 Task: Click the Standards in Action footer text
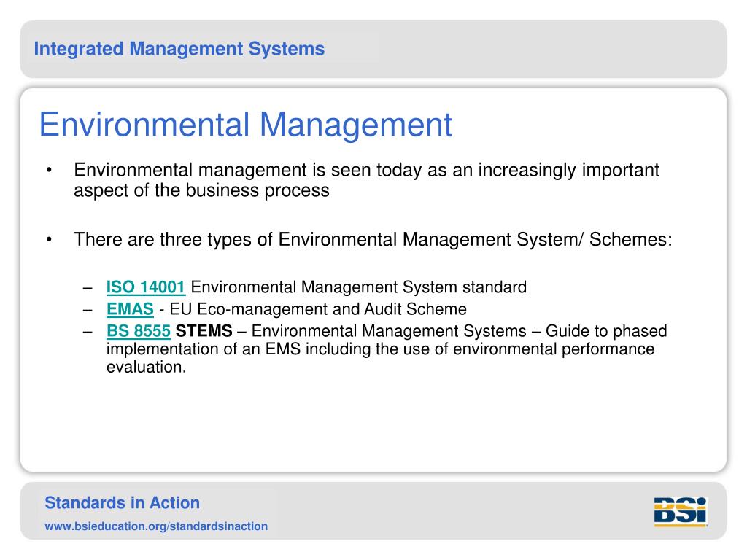(x=123, y=503)
